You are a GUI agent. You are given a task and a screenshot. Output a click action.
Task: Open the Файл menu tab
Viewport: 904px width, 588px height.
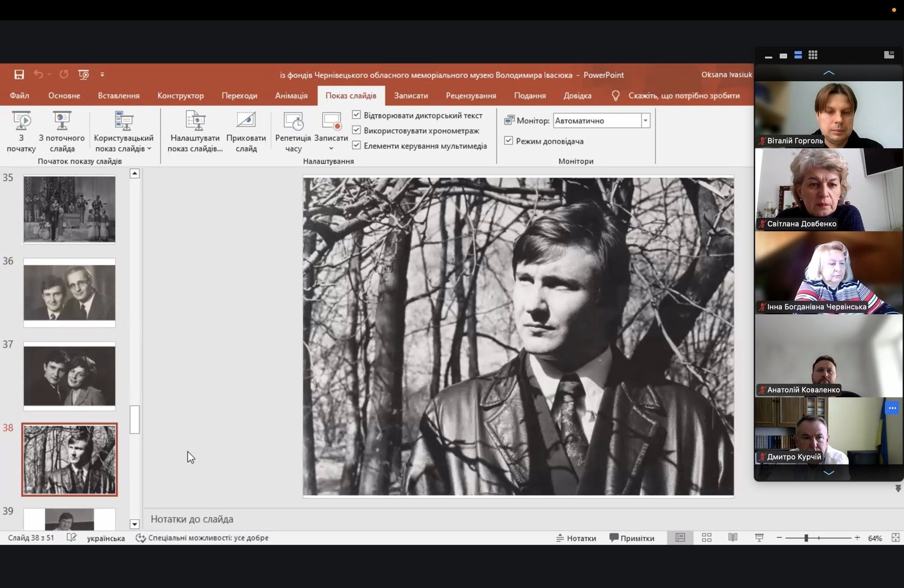[19, 95]
